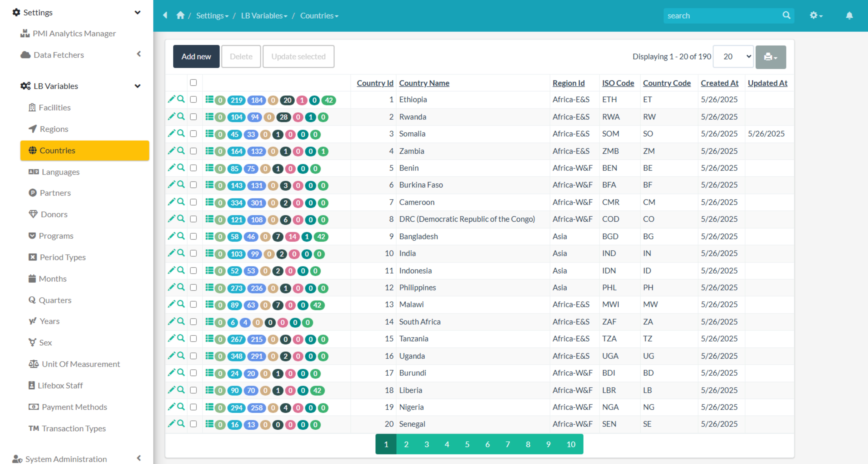
Task: Click the pink 14 badge in Bangladesh row
Action: (x=292, y=237)
